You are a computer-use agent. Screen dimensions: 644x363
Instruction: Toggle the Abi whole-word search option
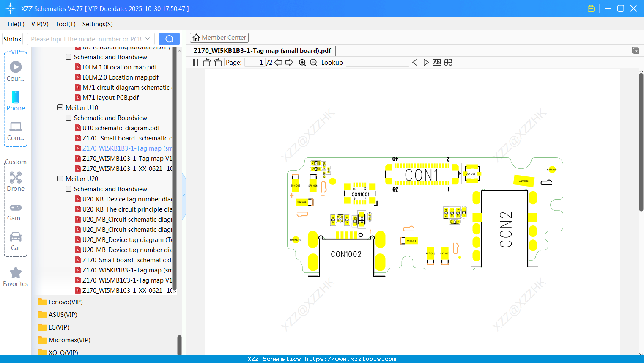click(x=437, y=62)
